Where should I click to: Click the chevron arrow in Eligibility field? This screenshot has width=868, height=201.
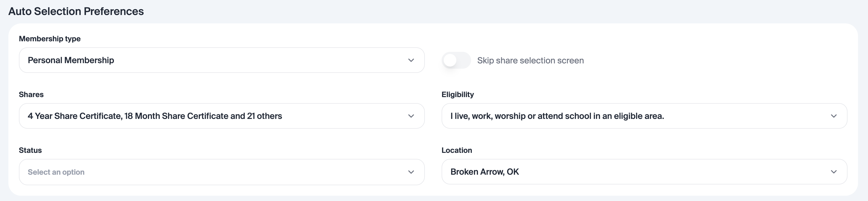(x=834, y=116)
